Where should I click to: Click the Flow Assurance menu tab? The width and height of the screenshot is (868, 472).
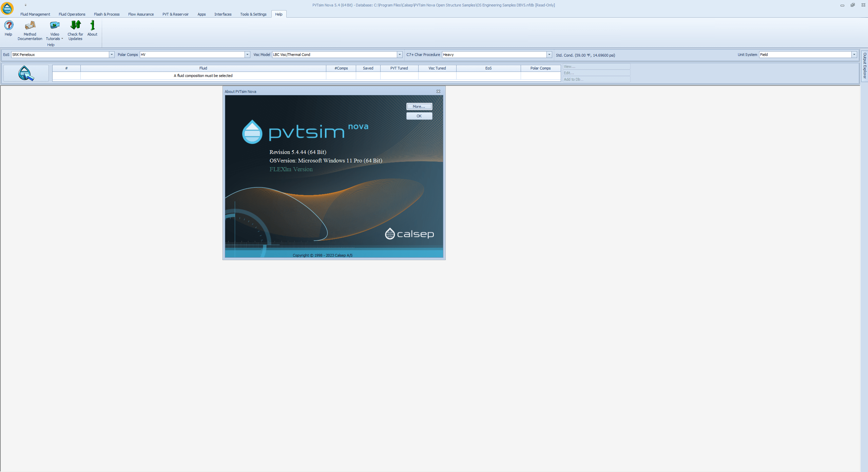point(141,15)
